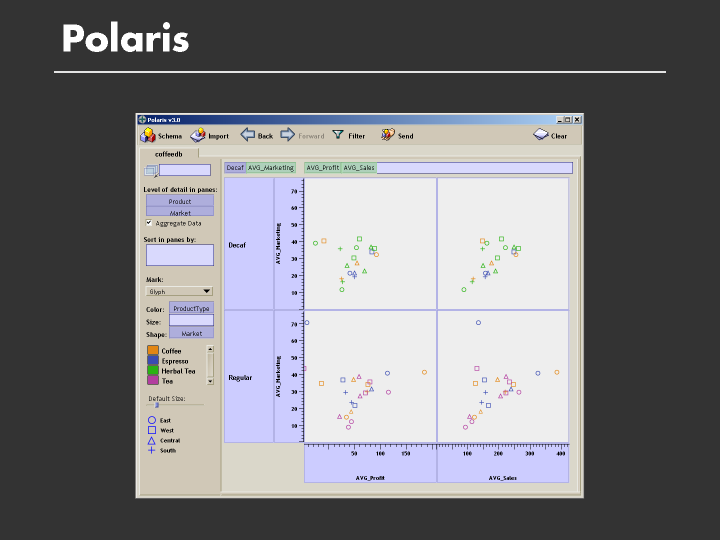Clear the view with the Clear icon
720x540 pixels.
coord(540,135)
